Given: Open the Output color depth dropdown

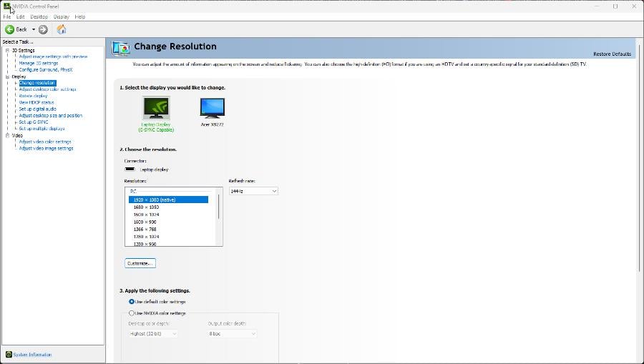Looking at the screenshot, I should (232, 334).
